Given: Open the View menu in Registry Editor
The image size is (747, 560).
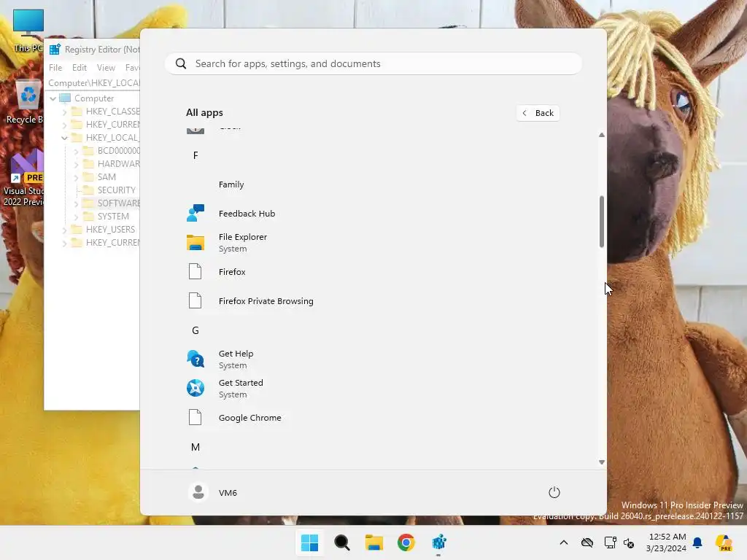Looking at the screenshot, I should [106, 68].
